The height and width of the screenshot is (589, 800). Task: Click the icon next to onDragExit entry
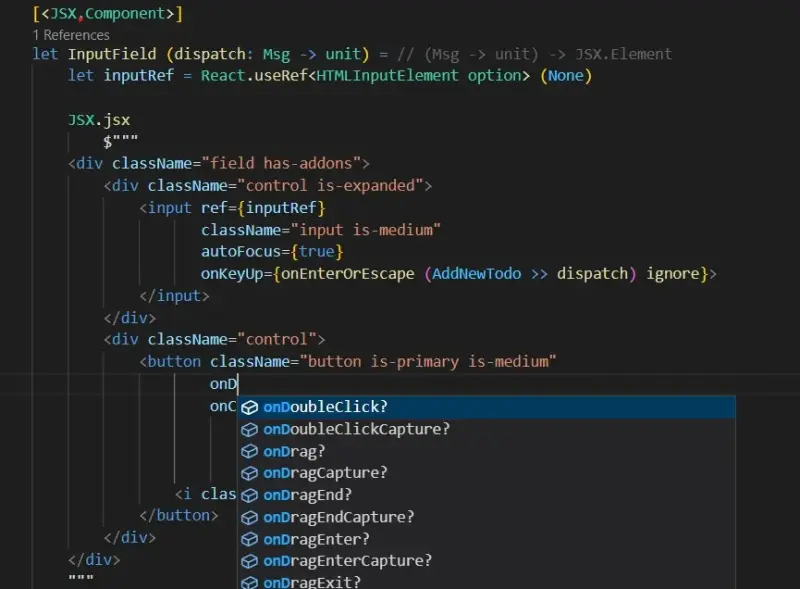coord(250,582)
